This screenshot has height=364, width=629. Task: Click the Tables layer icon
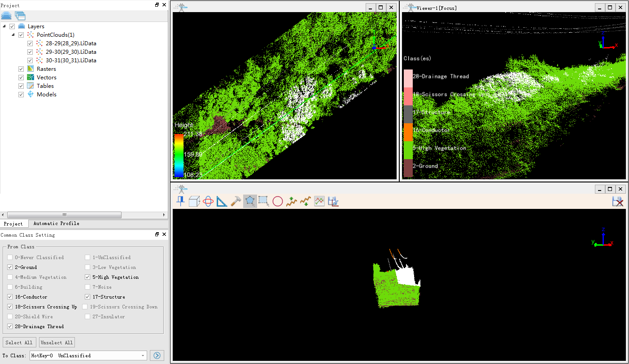pyautogui.click(x=31, y=86)
